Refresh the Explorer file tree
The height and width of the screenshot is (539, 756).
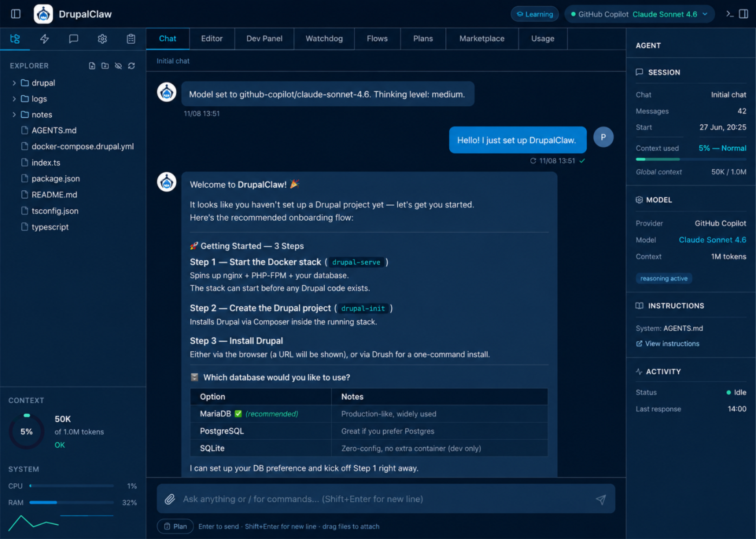coord(132,66)
